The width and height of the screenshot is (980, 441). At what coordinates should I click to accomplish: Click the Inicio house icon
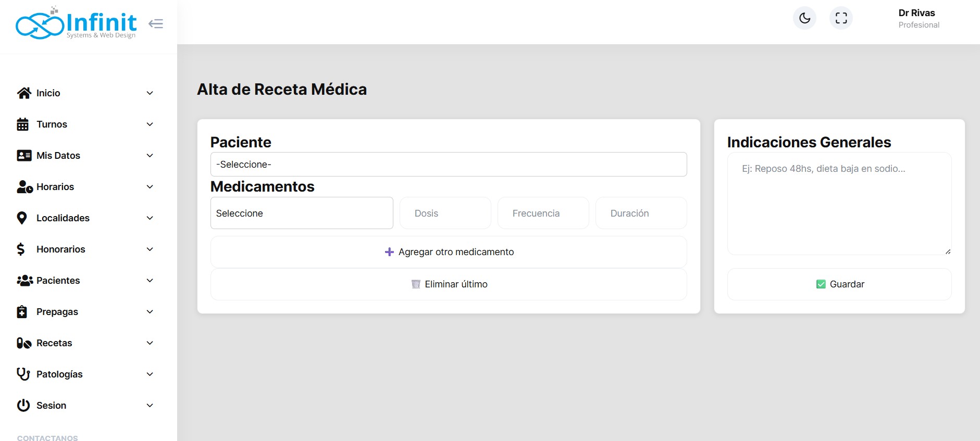coord(24,93)
